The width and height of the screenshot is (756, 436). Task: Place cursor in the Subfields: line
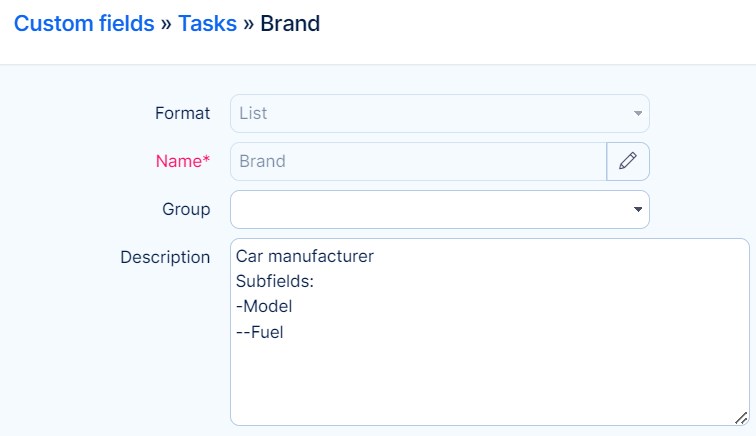pos(274,282)
